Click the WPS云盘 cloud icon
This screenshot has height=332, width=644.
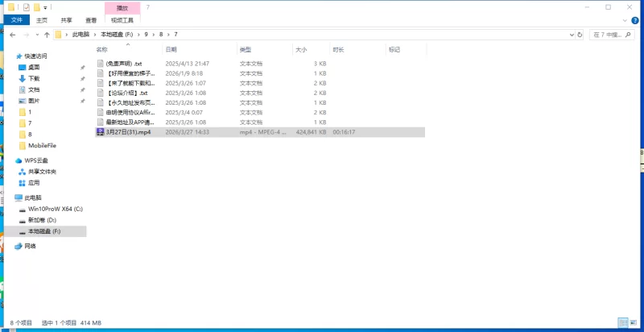point(19,160)
